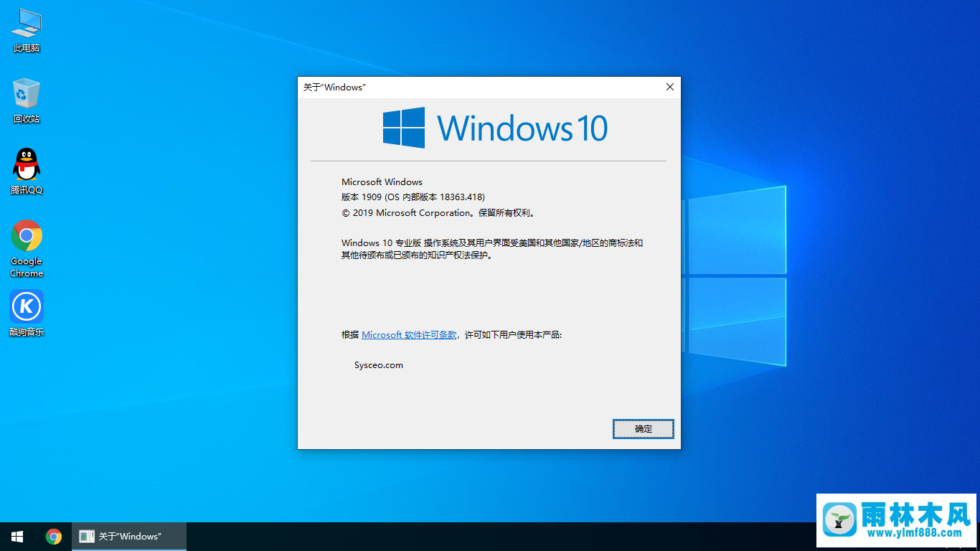Screen dimensions: 980x551
Task: Click the Windows 10 logo in the dialog
Action: coord(495,128)
